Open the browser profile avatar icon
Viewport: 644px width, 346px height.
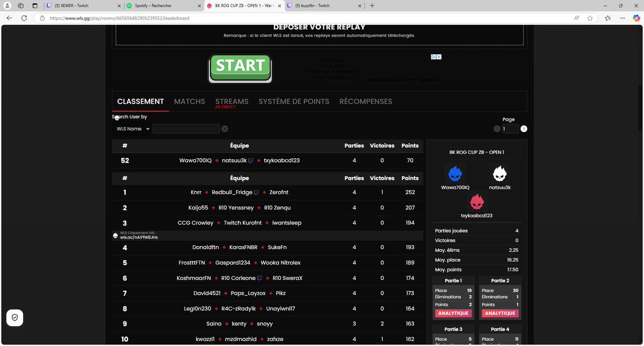(x=8, y=5)
